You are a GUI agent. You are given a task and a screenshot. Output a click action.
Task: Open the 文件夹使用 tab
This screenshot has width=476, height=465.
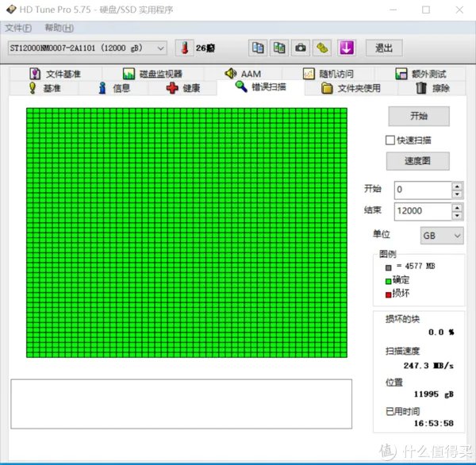[x=351, y=88]
